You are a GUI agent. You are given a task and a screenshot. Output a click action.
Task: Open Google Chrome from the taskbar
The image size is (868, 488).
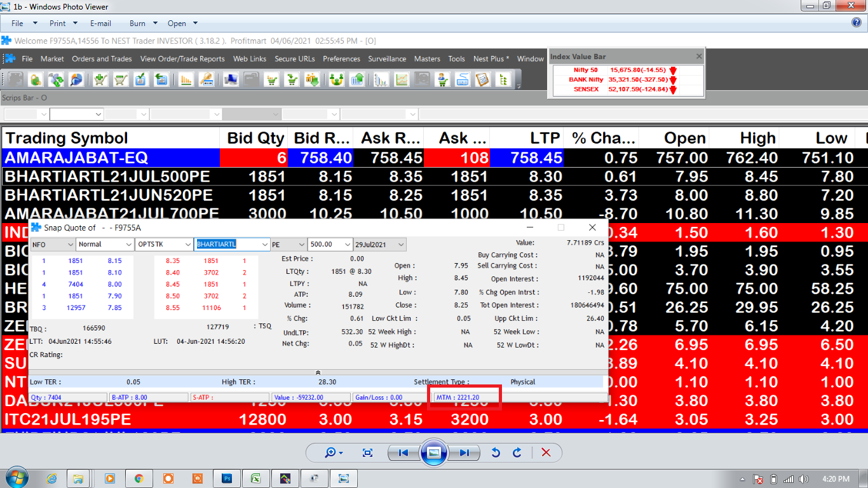tap(139, 478)
